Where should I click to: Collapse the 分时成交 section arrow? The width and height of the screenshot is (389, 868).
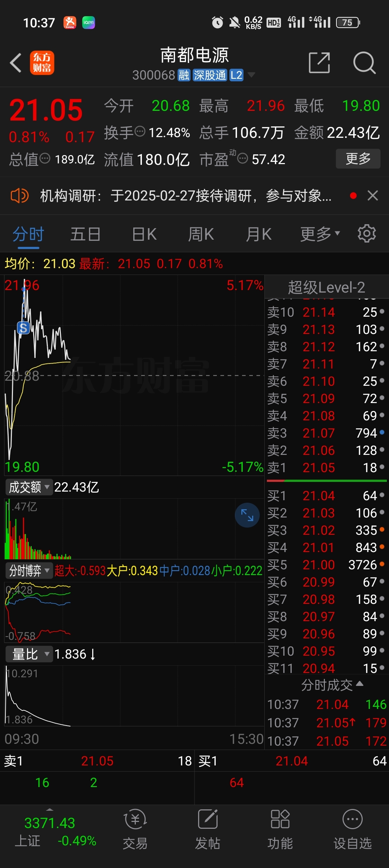359,684
